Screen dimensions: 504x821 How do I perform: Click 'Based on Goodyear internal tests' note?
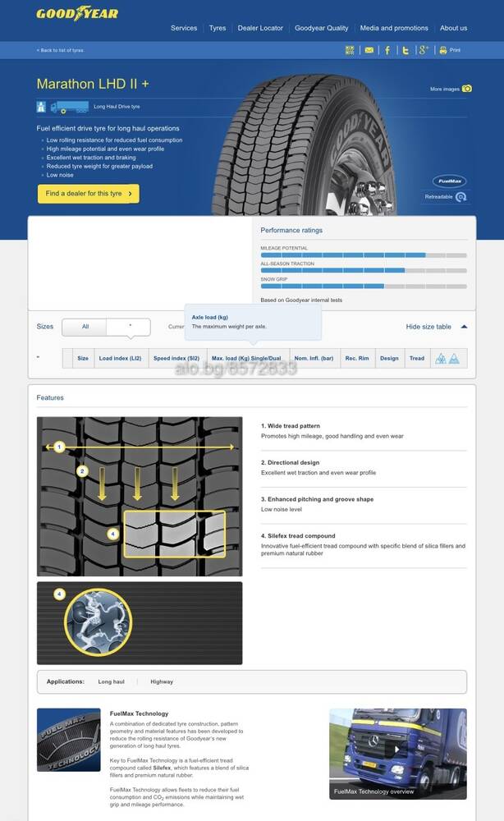[301, 300]
